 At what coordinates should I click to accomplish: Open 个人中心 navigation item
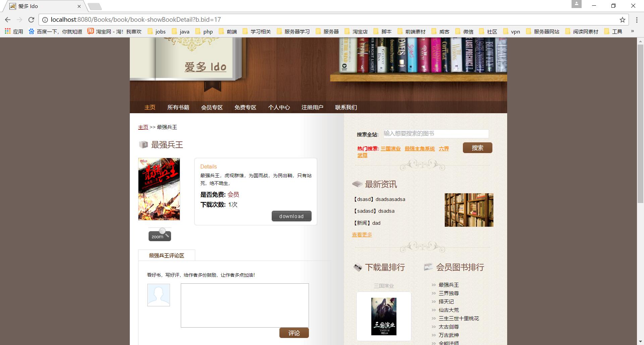279,107
